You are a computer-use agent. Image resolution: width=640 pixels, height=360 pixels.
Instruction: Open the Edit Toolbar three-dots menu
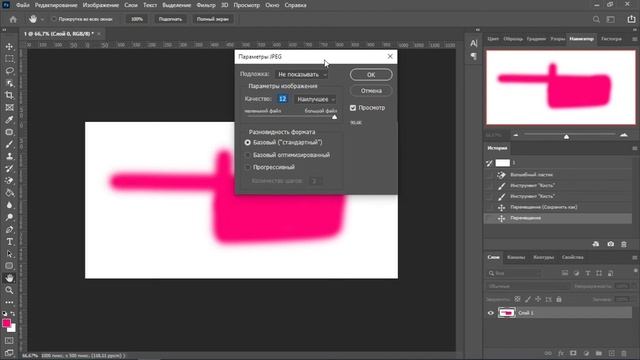9,302
